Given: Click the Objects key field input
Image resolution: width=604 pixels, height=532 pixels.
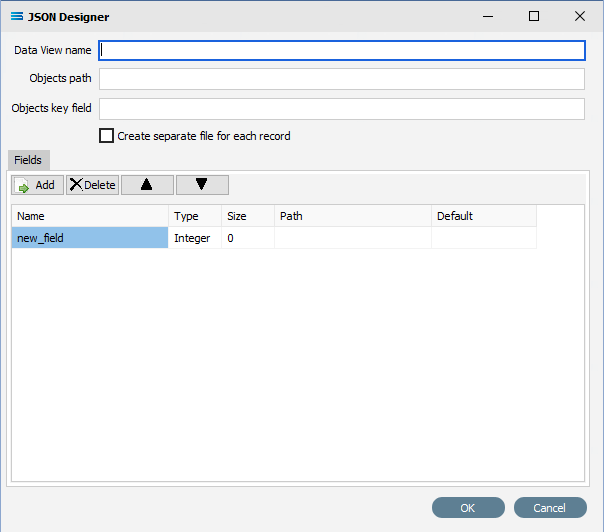Looking at the screenshot, I should tap(342, 109).
